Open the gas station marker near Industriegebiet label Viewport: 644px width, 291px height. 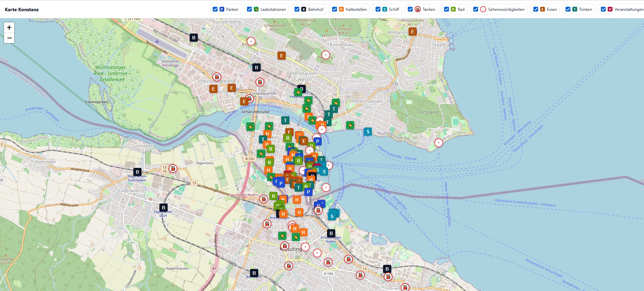click(x=216, y=77)
